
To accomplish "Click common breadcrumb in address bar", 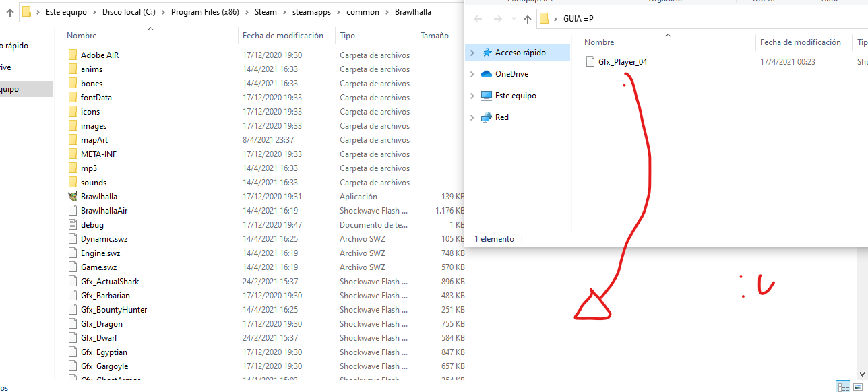I will (363, 12).
